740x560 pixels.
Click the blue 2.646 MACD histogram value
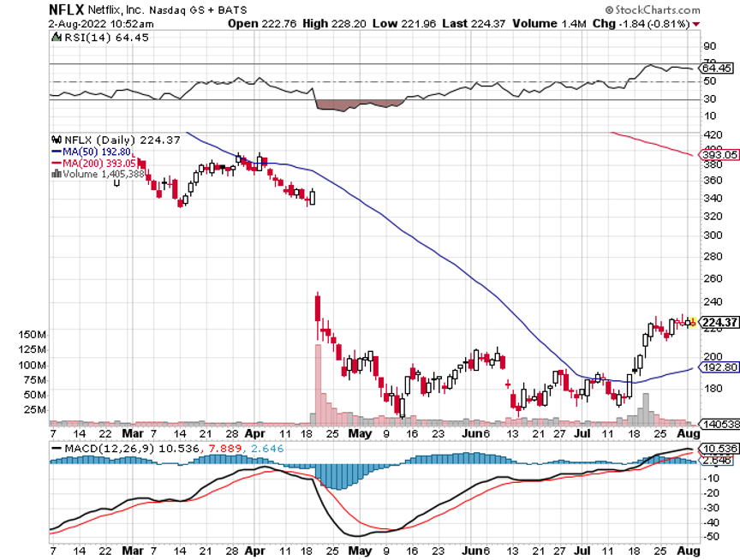click(x=267, y=448)
